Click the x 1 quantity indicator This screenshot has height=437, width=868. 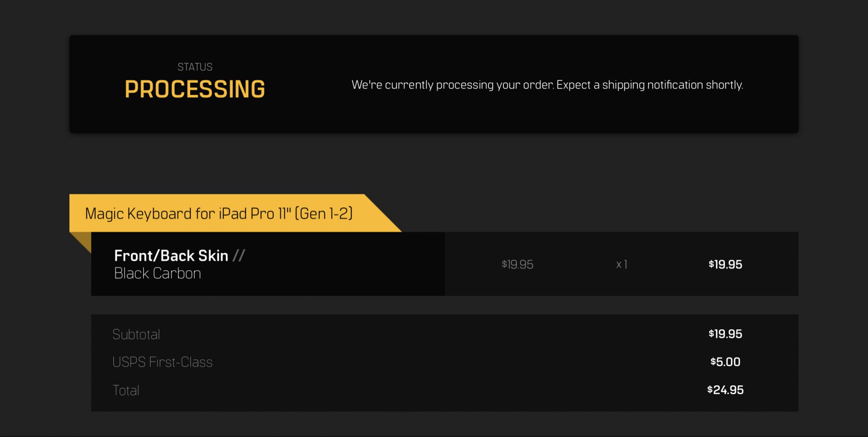pyautogui.click(x=621, y=265)
